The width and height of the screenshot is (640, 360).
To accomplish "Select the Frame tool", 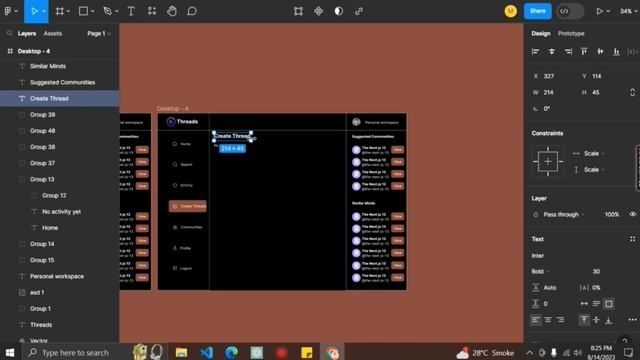I will click(60, 11).
